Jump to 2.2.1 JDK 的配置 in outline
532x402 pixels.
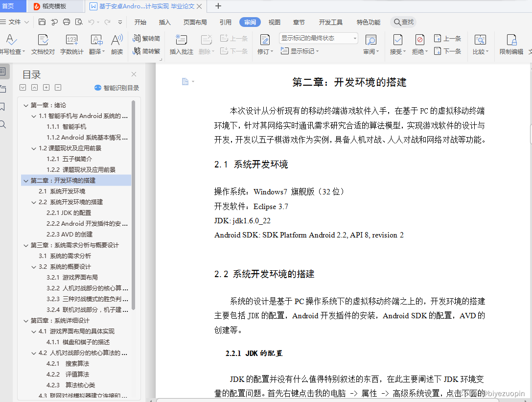(x=69, y=213)
